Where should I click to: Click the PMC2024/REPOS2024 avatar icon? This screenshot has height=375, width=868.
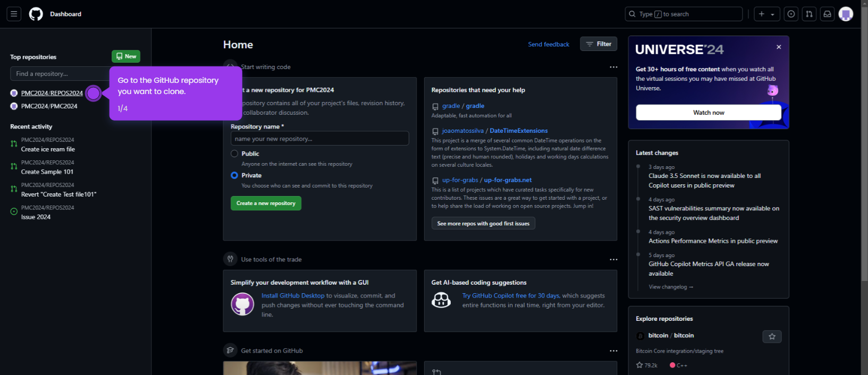14,93
